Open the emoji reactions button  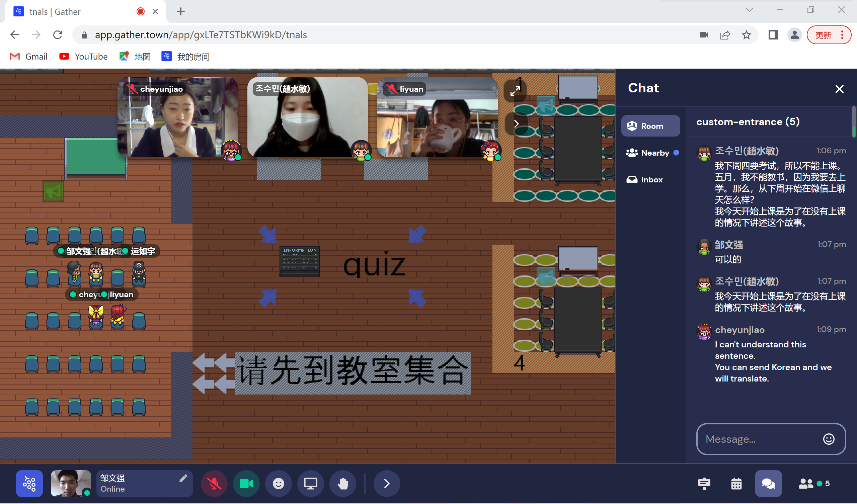click(x=278, y=483)
